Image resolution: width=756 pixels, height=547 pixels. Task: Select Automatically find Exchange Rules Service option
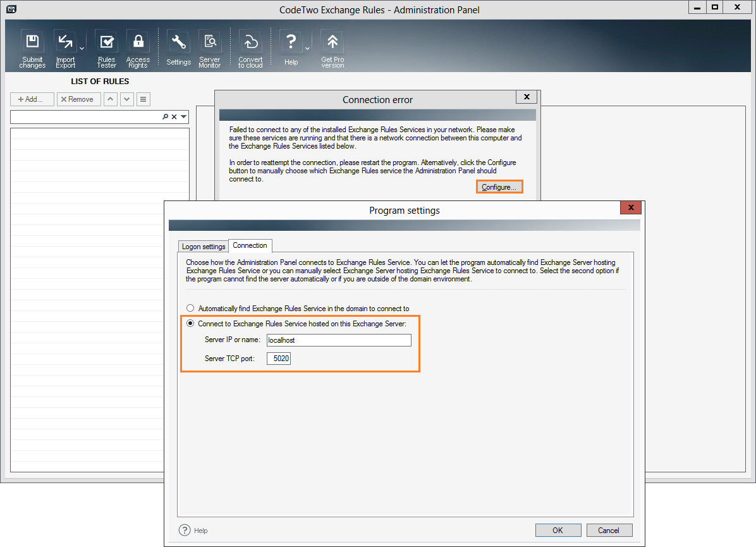click(298, 308)
